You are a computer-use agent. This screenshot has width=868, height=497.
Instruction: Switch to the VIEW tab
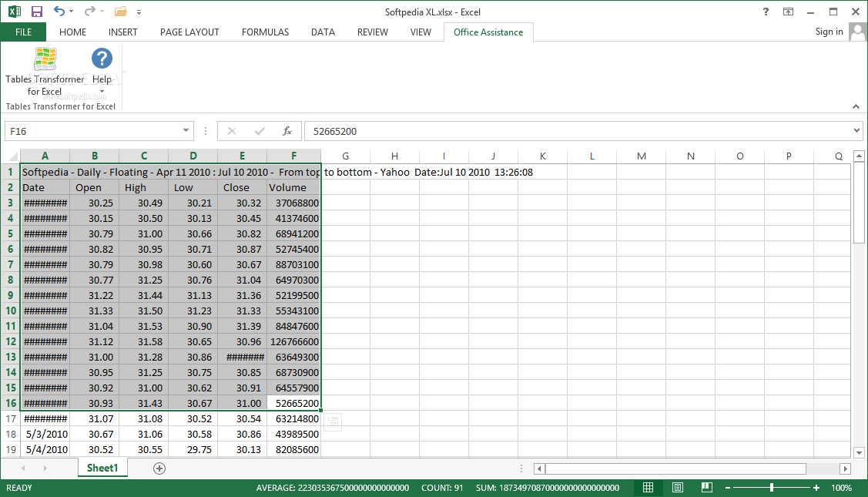[421, 32]
